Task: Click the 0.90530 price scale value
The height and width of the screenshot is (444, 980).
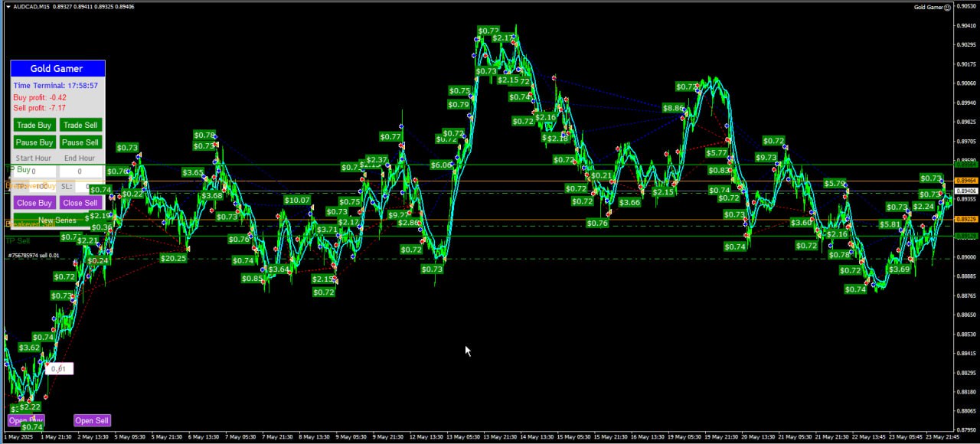Action: point(968,5)
